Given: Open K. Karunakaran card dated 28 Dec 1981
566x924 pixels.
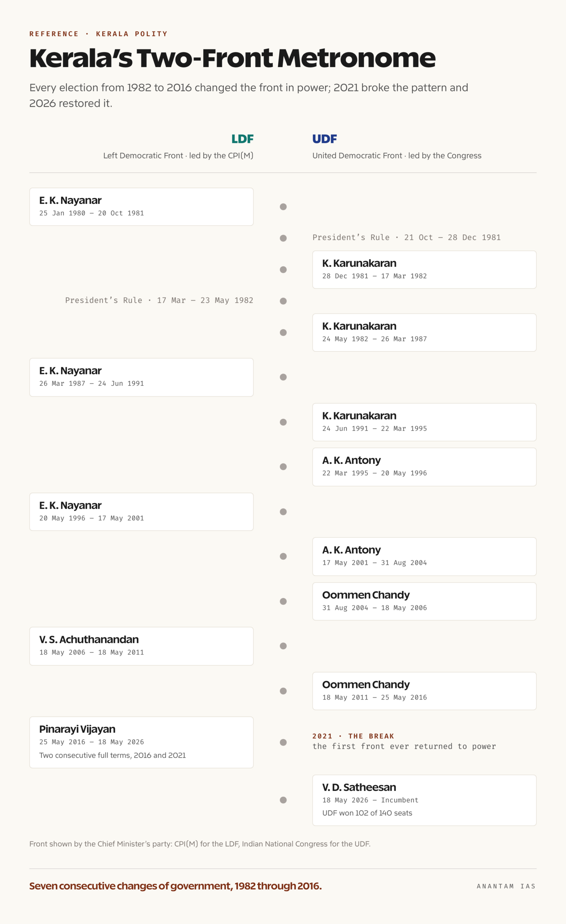Looking at the screenshot, I should [x=424, y=270].
